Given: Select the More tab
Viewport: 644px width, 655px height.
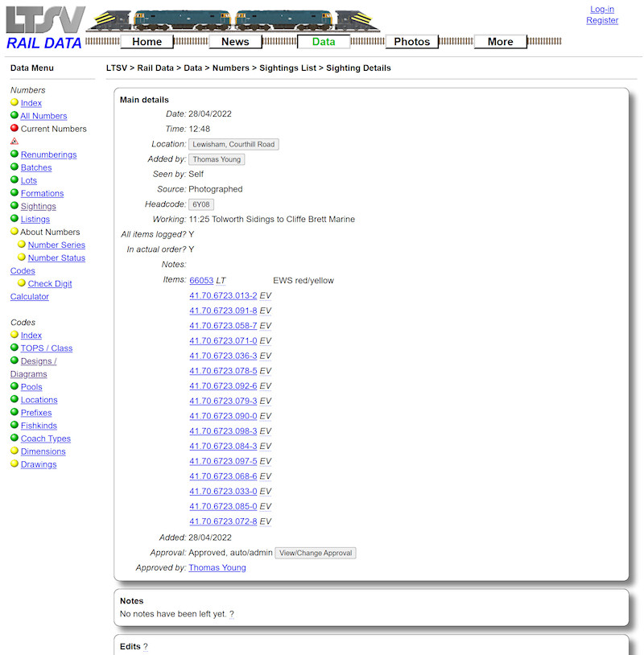Looking at the screenshot, I should 500,41.
